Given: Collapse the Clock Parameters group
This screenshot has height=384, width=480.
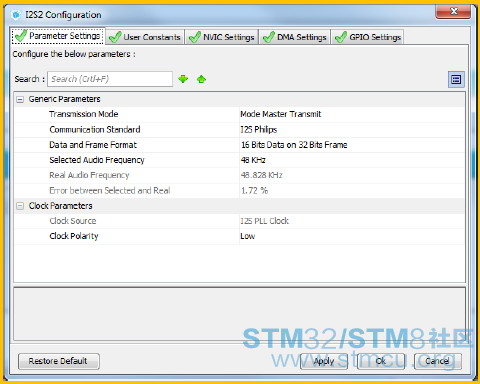Looking at the screenshot, I should tap(20, 206).
